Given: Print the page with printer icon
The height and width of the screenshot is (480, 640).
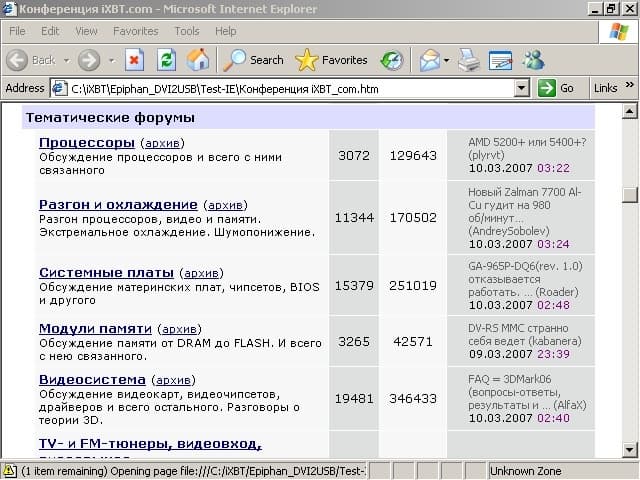Looking at the screenshot, I should coord(469,60).
